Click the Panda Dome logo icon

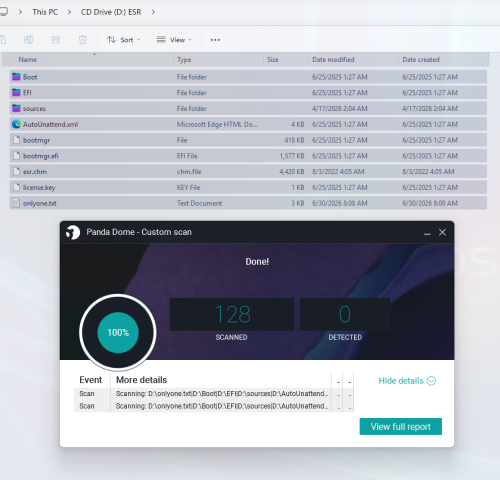(x=73, y=232)
